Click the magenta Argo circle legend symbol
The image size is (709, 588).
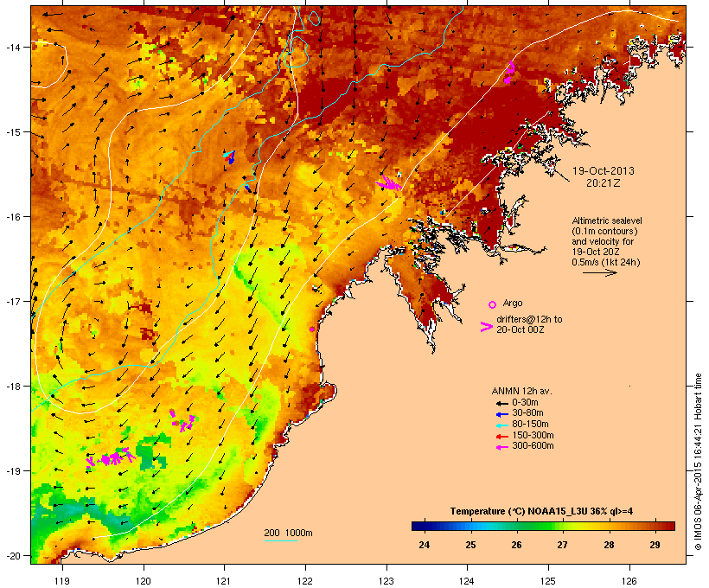click(493, 304)
